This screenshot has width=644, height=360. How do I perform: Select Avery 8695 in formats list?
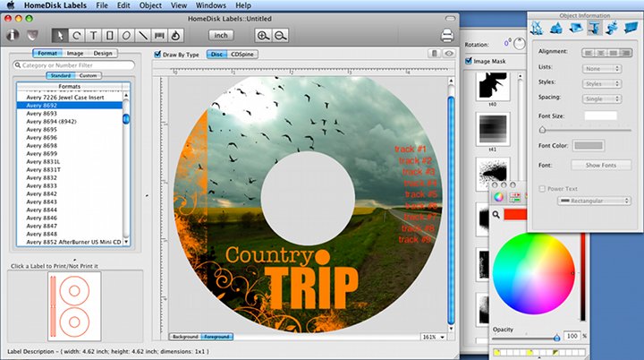point(45,130)
